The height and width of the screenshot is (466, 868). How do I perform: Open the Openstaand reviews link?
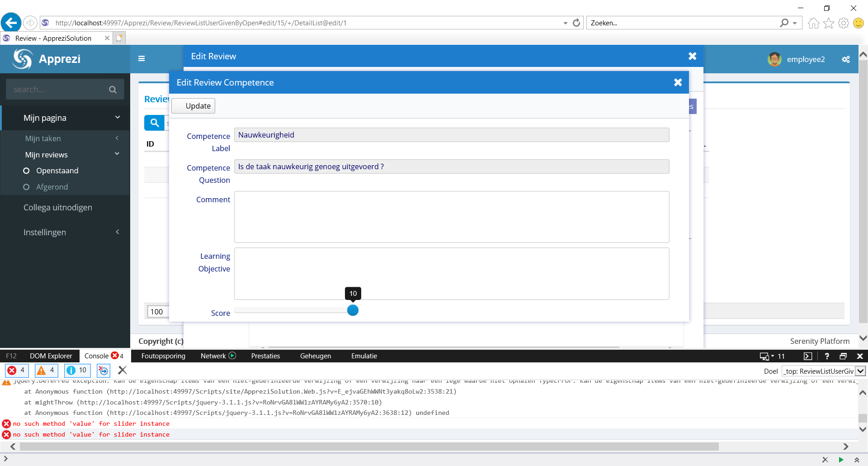click(x=57, y=171)
